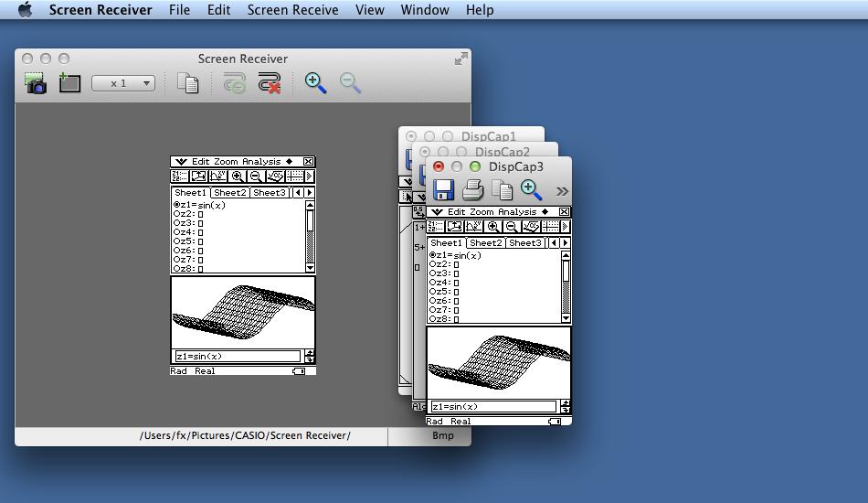The height and width of the screenshot is (503, 868).
Task: Select z2 radio button in Screen Receiver calculator
Action: pyautogui.click(x=176, y=214)
